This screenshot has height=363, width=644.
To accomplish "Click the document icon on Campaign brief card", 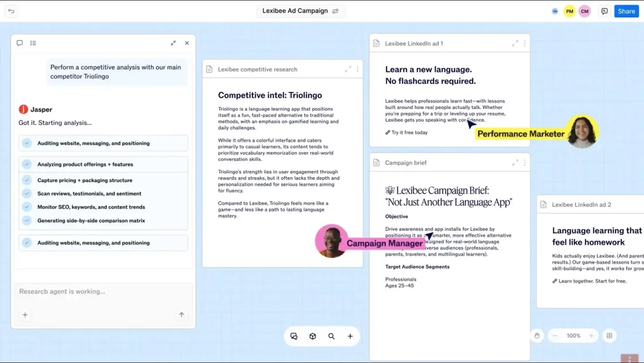I will [x=377, y=163].
